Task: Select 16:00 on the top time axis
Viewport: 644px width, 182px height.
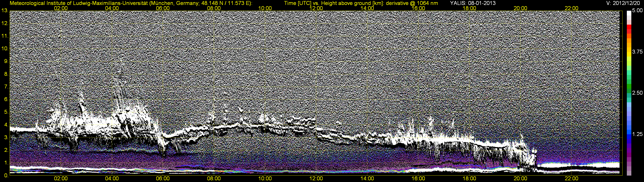Action: (x=418, y=8)
